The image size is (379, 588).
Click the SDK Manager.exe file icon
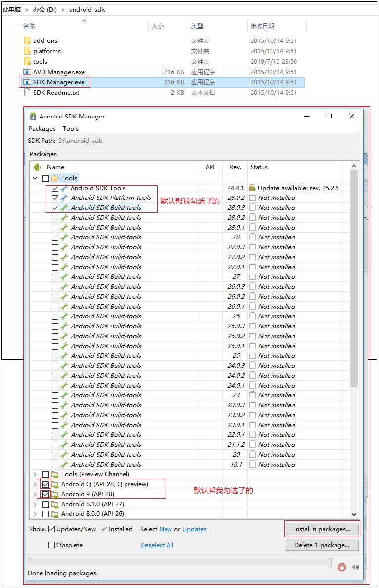[27, 82]
